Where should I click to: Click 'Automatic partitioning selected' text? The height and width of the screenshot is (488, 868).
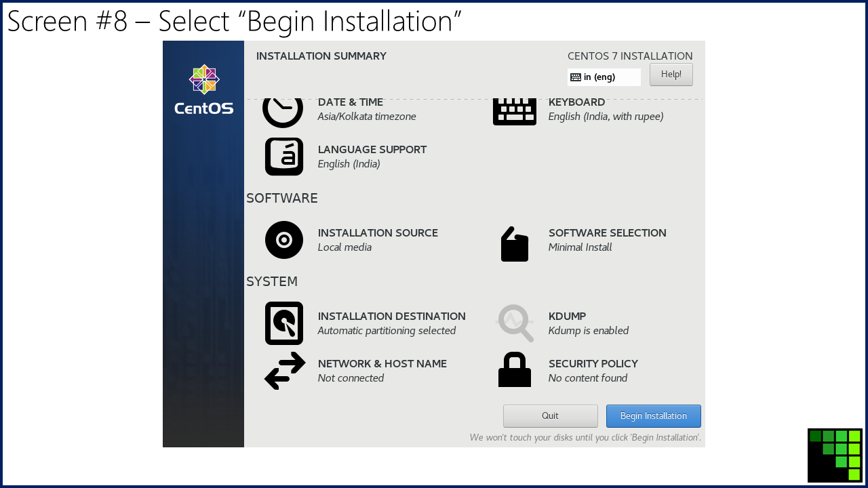(x=387, y=331)
